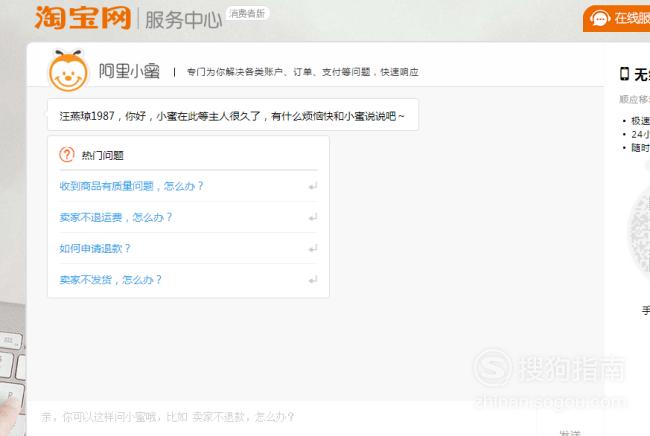Click the 发送 send button
This screenshot has width=650, height=436.
570,433
